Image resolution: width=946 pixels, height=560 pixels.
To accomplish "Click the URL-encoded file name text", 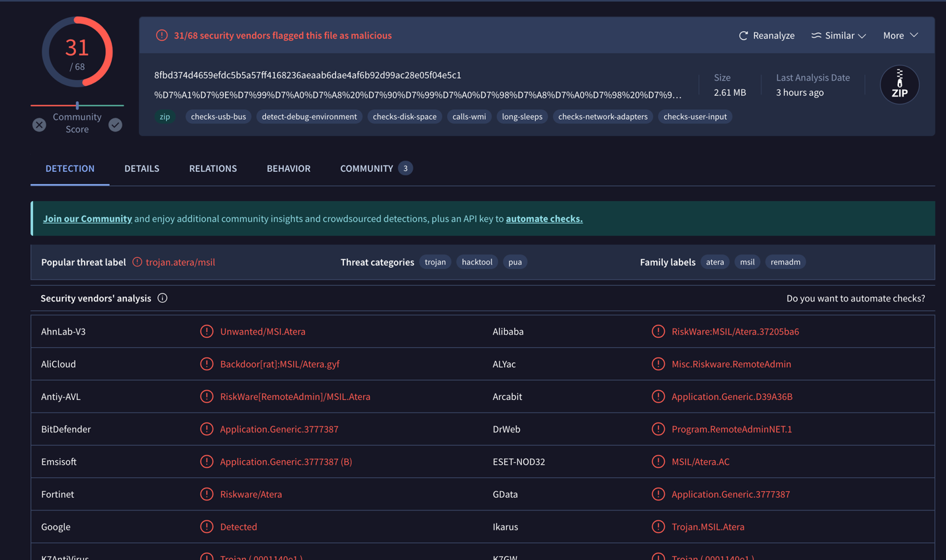I will pos(417,95).
